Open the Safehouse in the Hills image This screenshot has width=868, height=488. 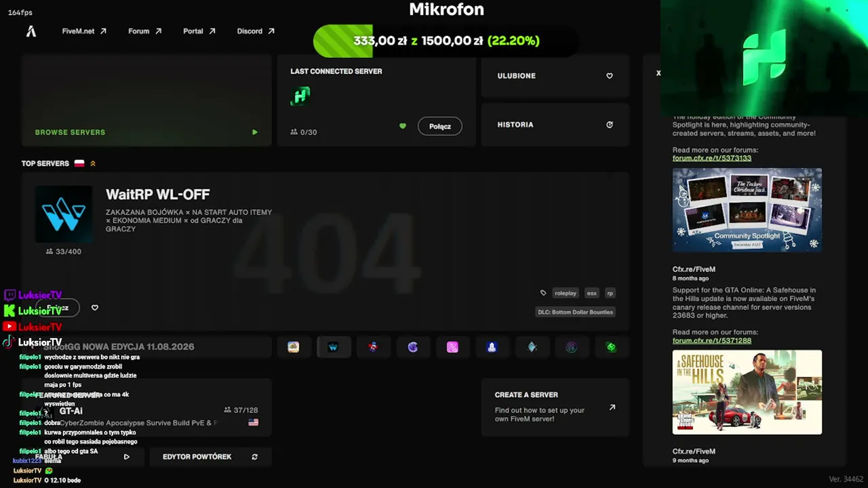coord(747,392)
